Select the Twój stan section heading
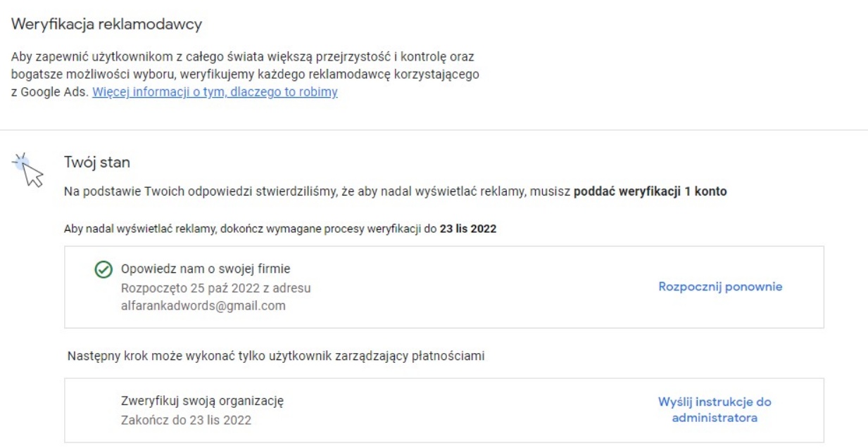Screen dimensions: 868x448 click(x=96, y=162)
